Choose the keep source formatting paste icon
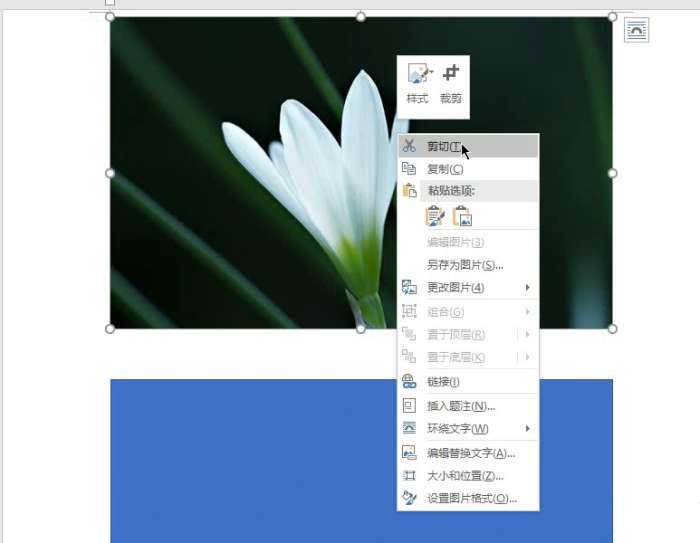The height and width of the screenshot is (543, 700). click(434, 216)
